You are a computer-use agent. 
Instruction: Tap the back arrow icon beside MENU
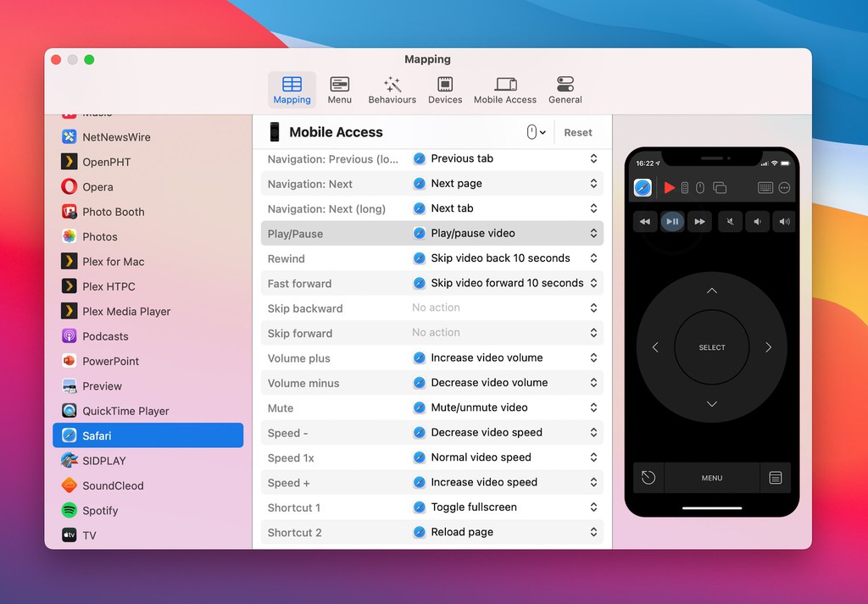point(648,478)
